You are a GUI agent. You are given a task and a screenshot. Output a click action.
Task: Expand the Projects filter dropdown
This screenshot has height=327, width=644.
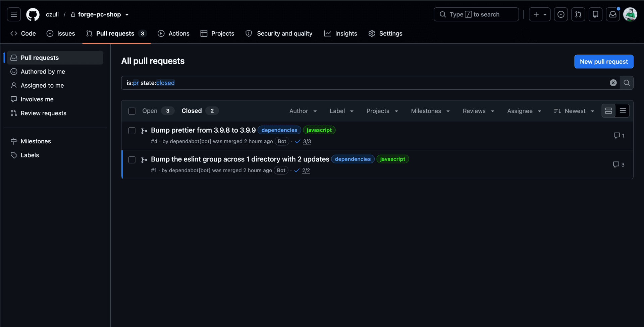[x=382, y=111]
